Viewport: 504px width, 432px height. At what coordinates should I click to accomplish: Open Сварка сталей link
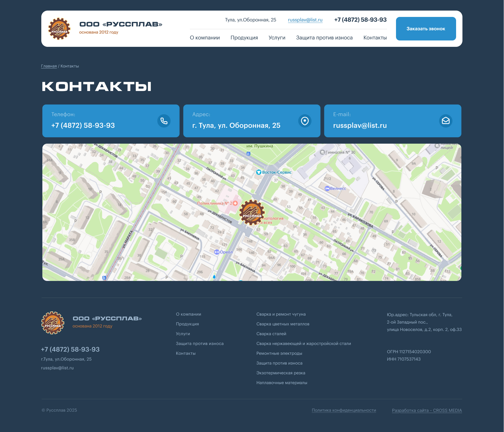coord(271,334)
